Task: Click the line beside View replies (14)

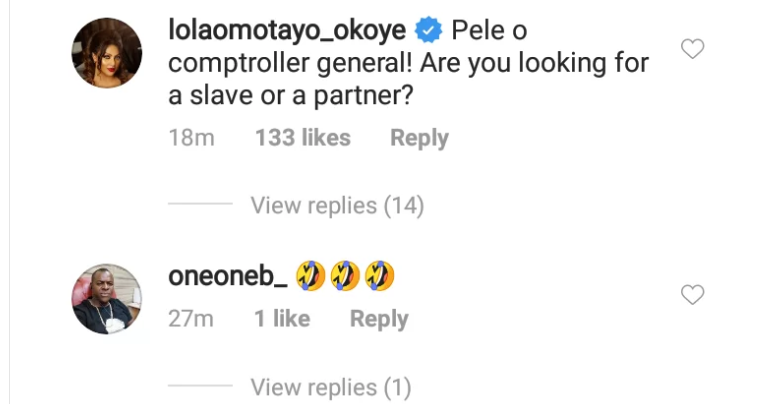Action: coord(200,204)
